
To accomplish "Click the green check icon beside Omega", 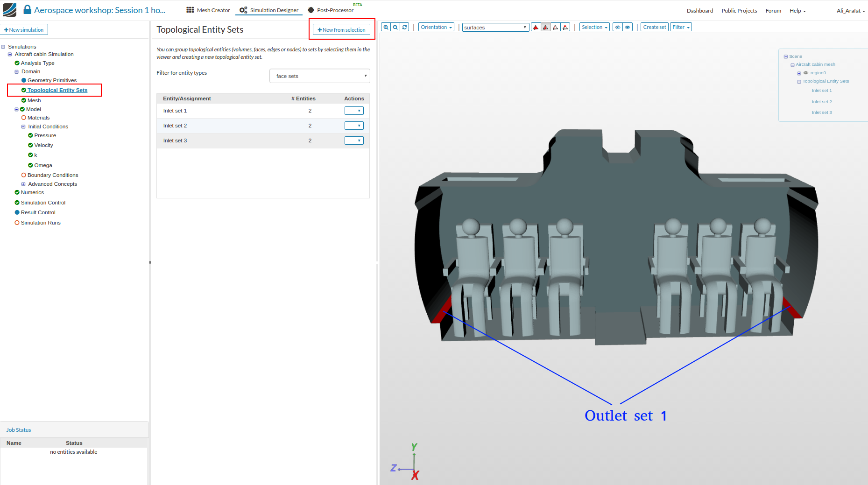I will coord(30,165).
